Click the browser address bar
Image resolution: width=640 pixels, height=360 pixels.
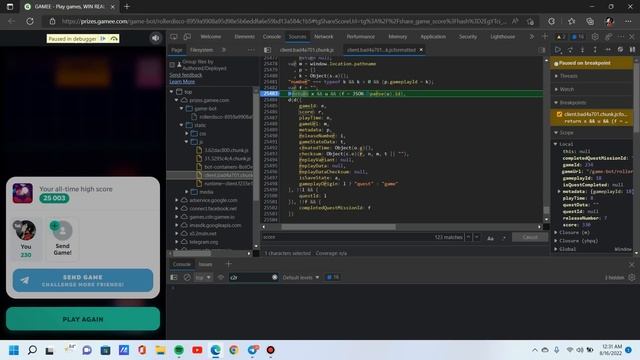(x=284, y=21)
